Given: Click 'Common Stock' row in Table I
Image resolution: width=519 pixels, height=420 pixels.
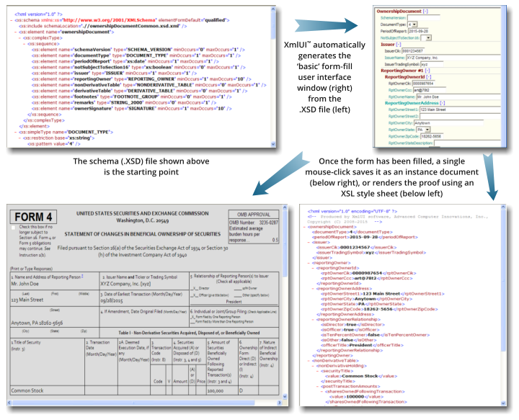Looking at the screenshot, I should (x=27, y=390).
